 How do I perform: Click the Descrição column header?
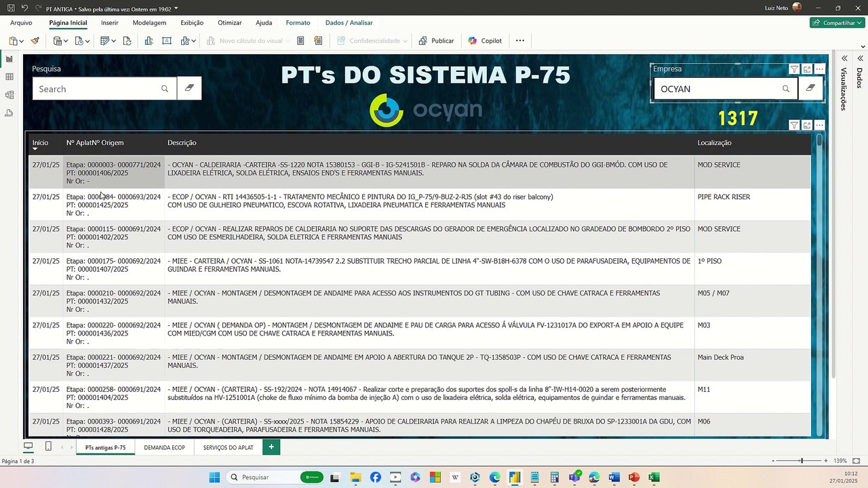coord(182,143)
